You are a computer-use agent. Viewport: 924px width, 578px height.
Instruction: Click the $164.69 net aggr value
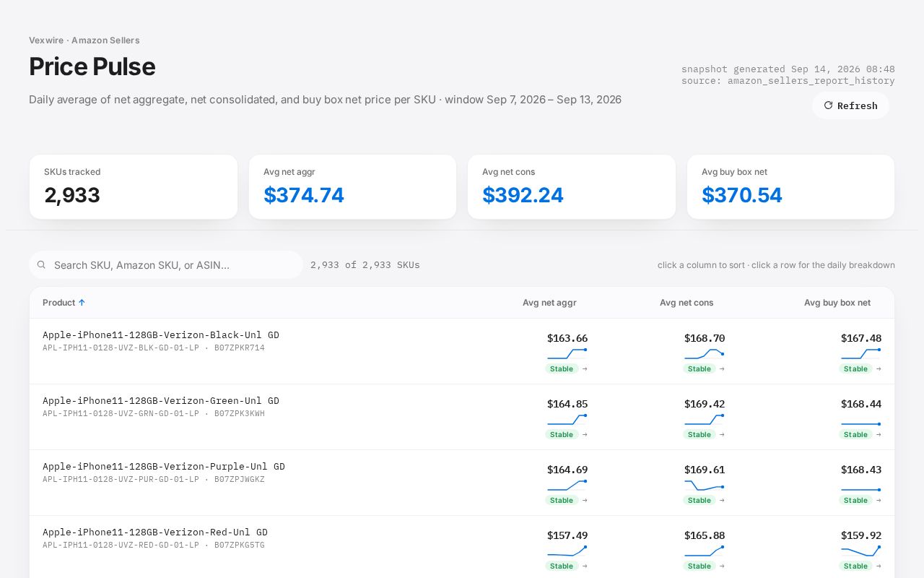click(x=567, y=470)
